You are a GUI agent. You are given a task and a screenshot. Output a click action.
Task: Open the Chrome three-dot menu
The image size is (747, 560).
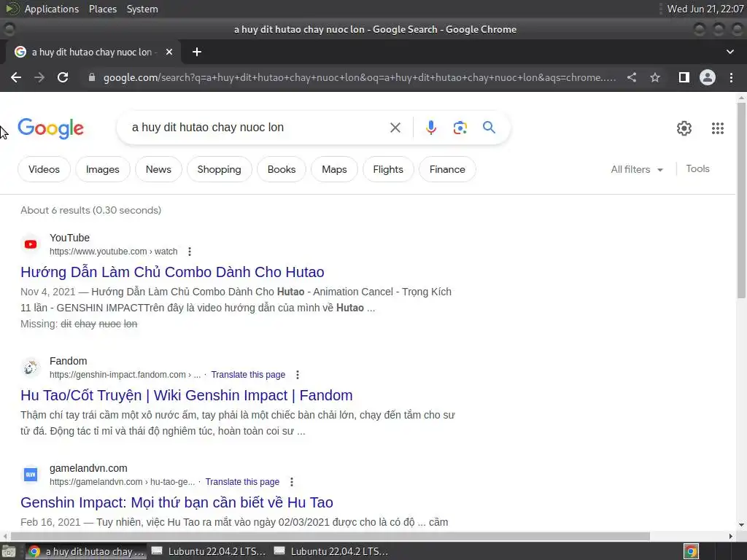(731, 77)
